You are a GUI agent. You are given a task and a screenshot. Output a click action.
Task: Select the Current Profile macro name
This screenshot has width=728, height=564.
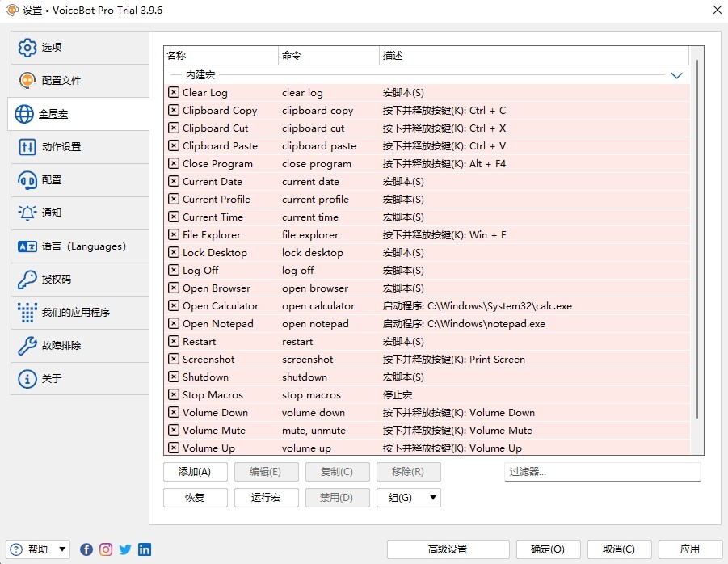217,199
